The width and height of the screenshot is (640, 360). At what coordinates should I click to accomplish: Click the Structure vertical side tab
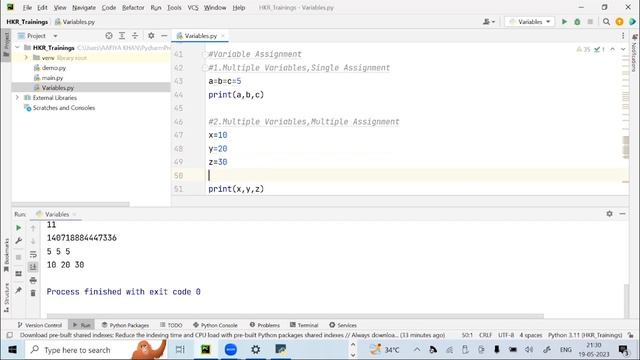[x=6, y=297]
